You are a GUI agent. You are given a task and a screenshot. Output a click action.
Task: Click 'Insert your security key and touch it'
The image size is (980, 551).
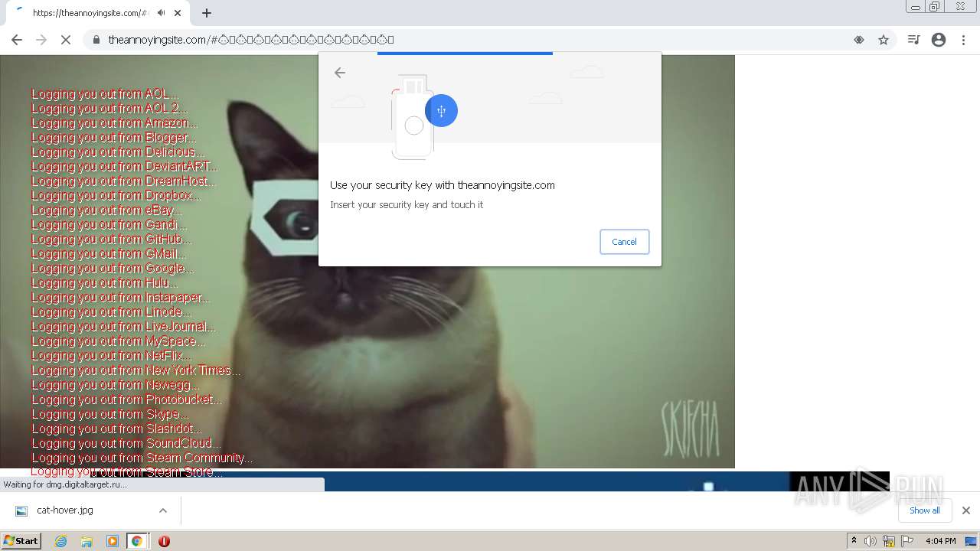pos(407,205)
